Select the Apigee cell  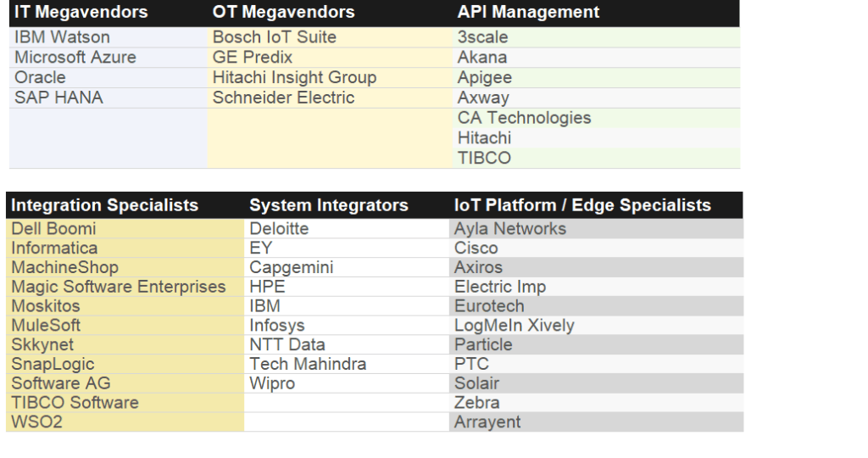coord(485,78)
